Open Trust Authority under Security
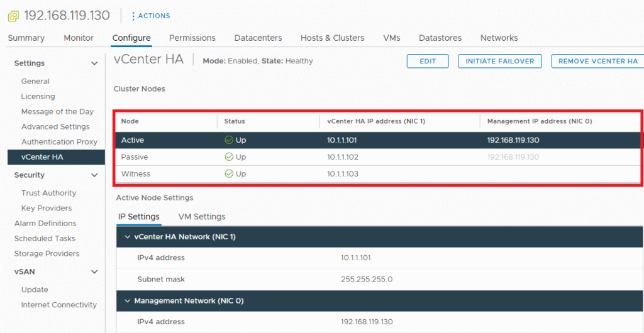This screenshot has height=333, width=644. [x=48, y=193]
